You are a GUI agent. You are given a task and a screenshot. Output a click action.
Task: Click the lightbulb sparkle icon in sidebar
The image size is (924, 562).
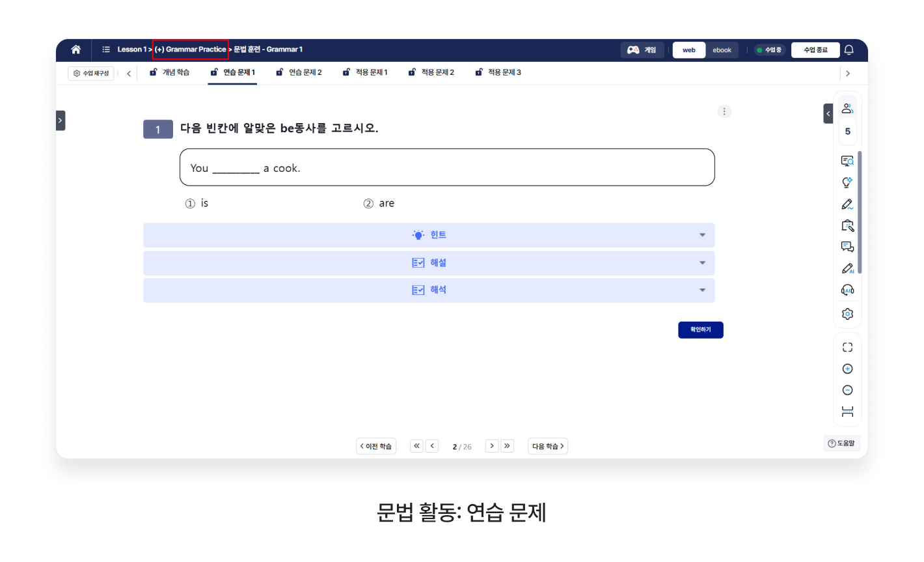pyautogui.click(x=847, y=182)
